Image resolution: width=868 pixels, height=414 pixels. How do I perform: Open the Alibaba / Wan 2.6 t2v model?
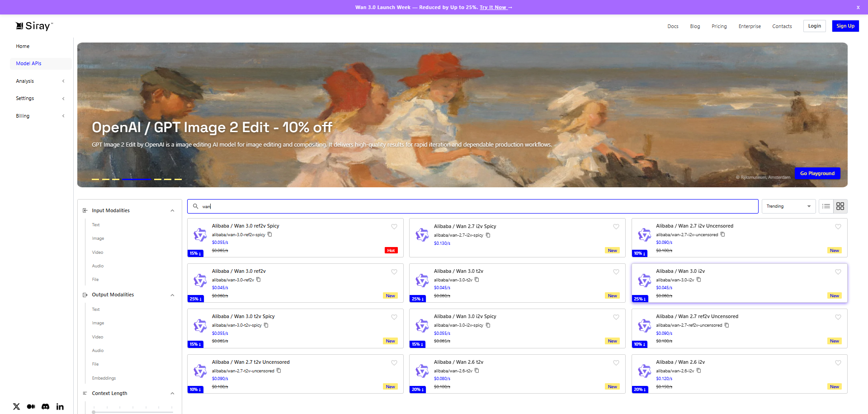click(458, 362)
